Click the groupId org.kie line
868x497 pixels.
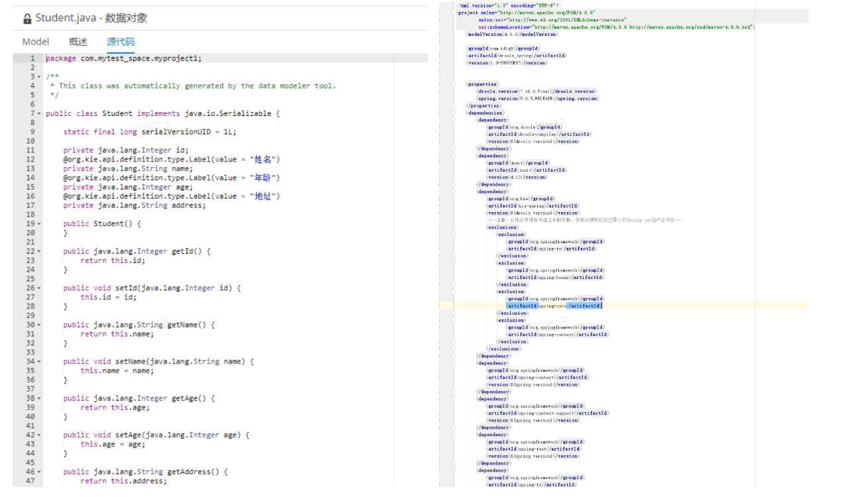(521, 199)
